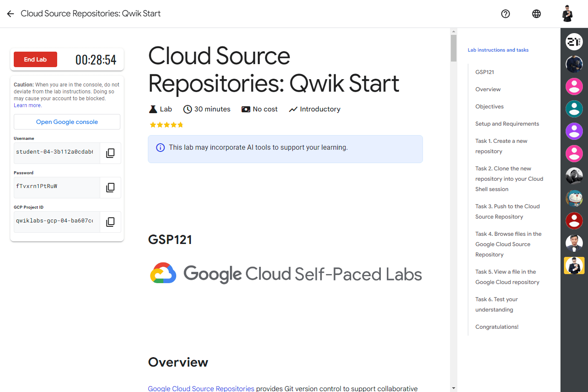The width and height of the screenshot is (588, 392).
Task: Select the purple person avatar
Action: point(574,131)
